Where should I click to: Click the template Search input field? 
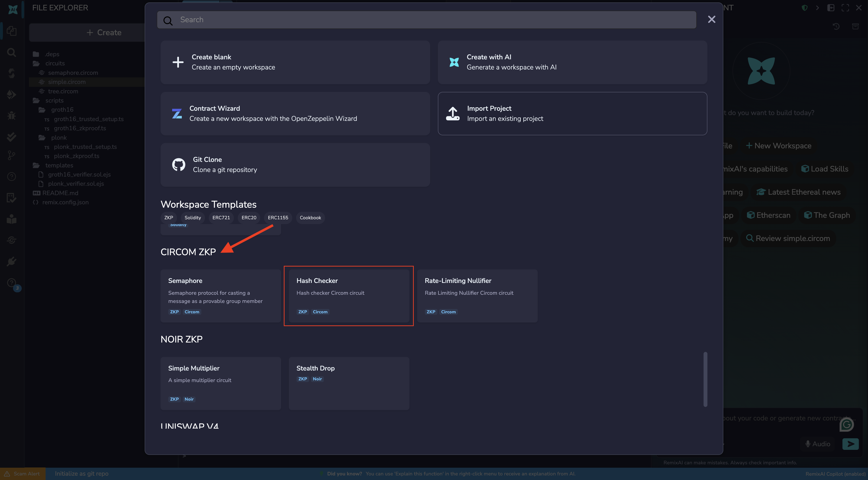click(427, 20)
